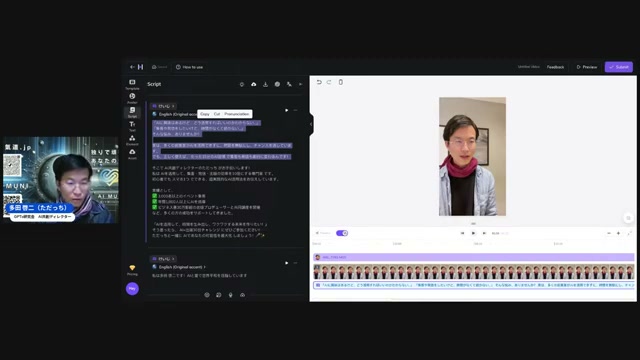
Task: Play the first script block audio
Action: pyautogui.click(x=287, y=110)
